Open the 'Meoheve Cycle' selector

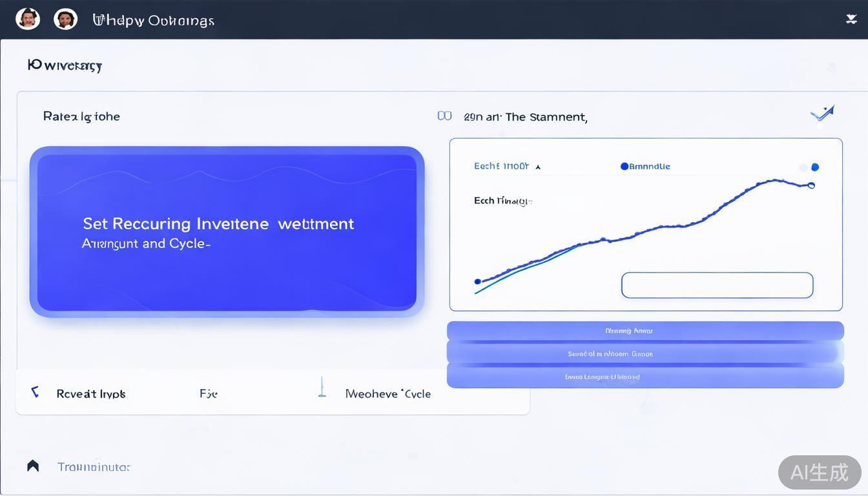coord(388,393)
